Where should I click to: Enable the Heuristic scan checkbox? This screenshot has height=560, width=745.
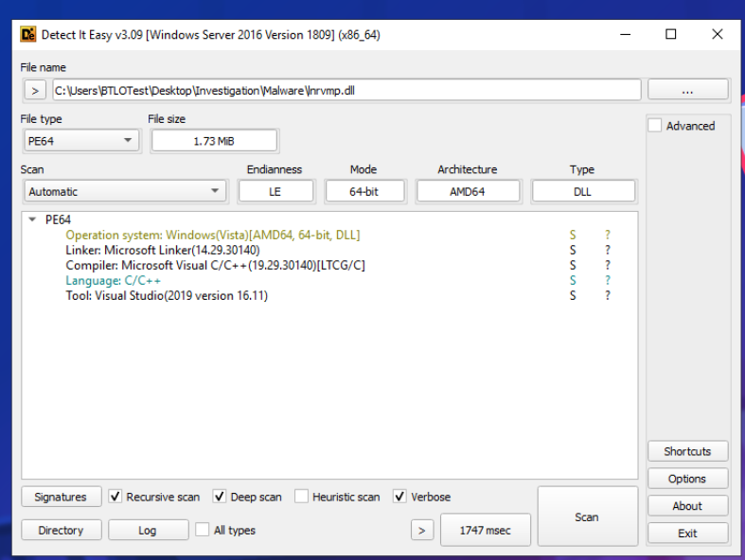pyautogui.click(x=301, y=497)
